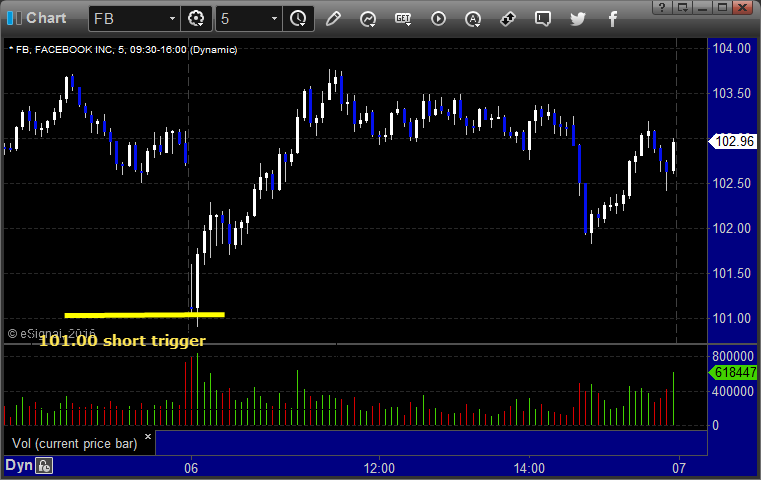
Task: Click the blue window link bars icon
Action: coord(14,18)
